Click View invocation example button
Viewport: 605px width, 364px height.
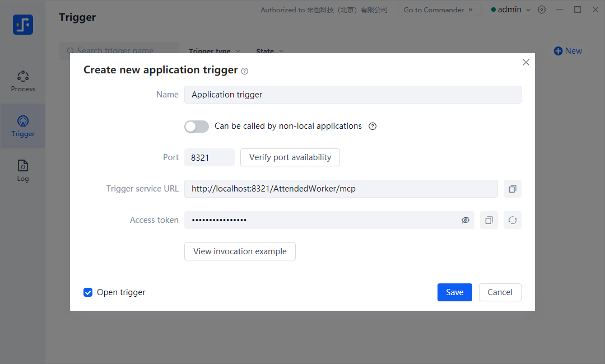240,251
